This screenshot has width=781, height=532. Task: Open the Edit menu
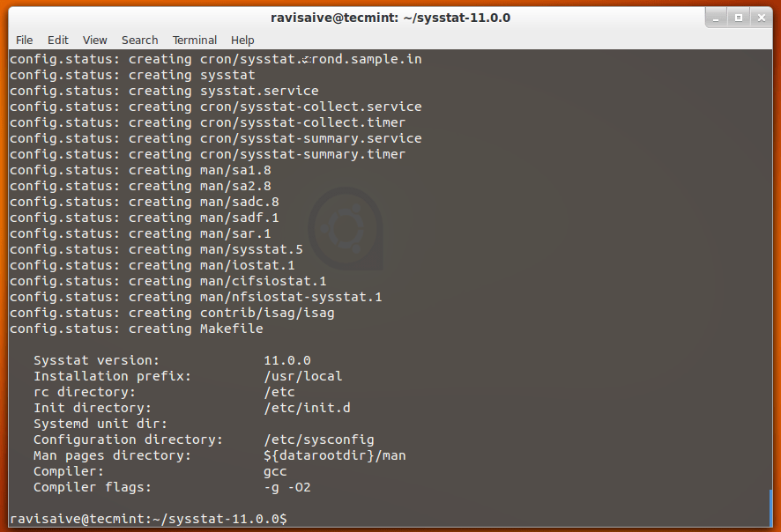[57, 40]
